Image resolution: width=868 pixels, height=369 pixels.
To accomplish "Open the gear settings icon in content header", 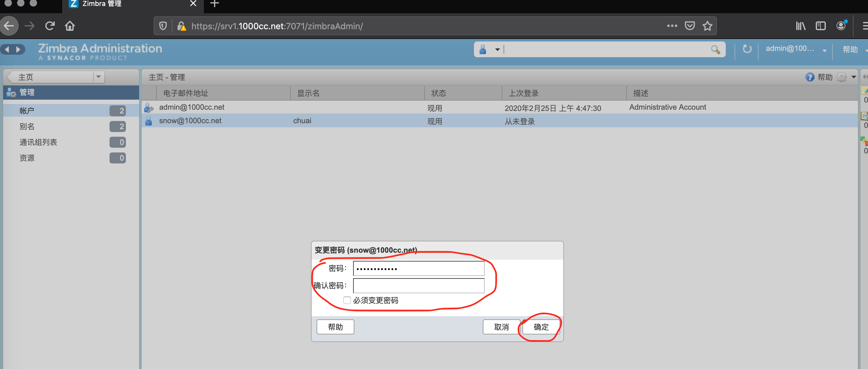I will click(x=841, y=77).
